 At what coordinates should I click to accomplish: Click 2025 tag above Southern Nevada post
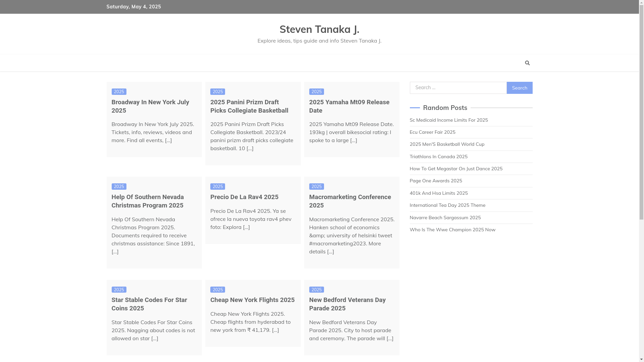[x=119, y=187]
